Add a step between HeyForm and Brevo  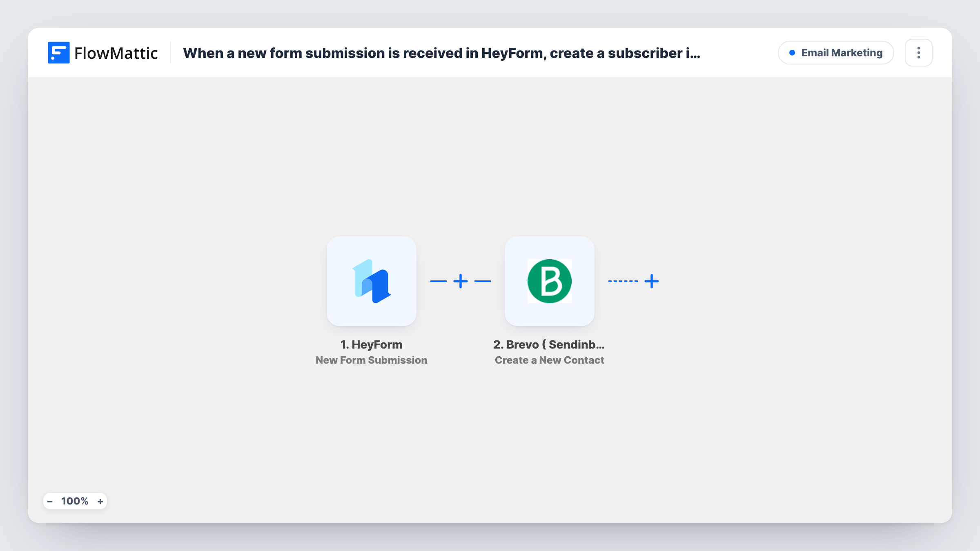[461, 281]
